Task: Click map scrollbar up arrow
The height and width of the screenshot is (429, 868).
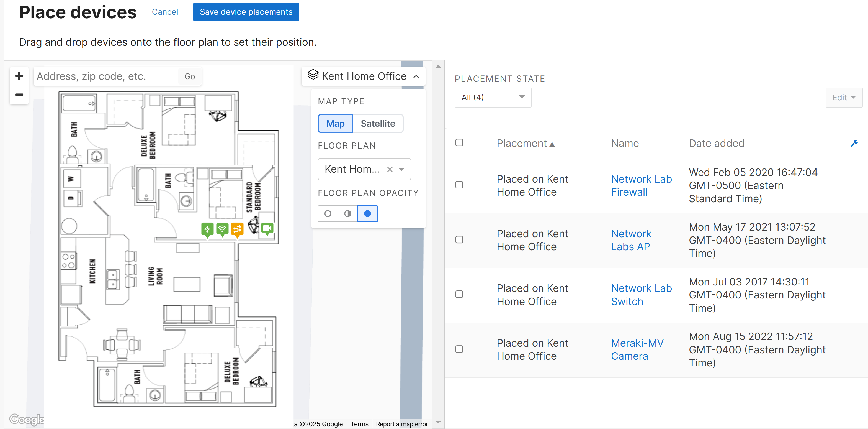Action: (438, 66)
